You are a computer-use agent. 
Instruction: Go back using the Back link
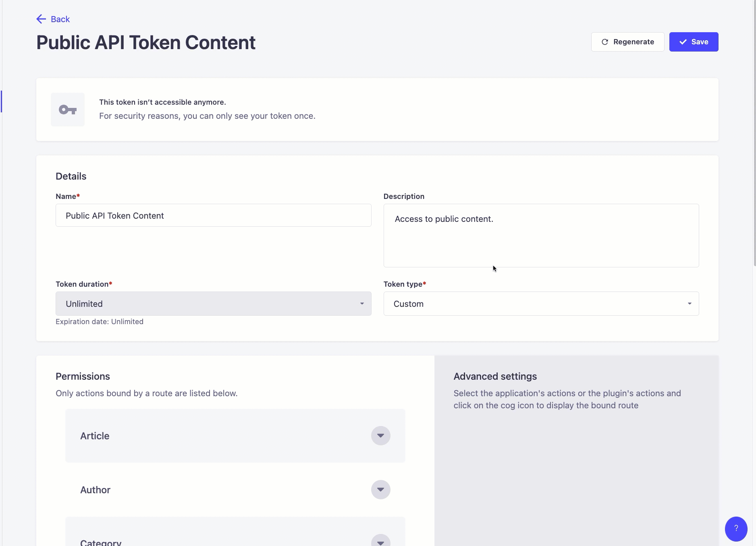pos(53,19)
